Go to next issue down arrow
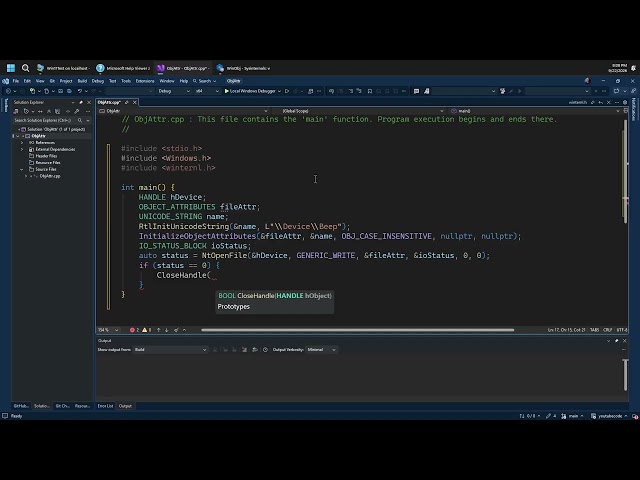Viewport: 640px width, 480px height. pyautogui.click(x=167, y=330)
